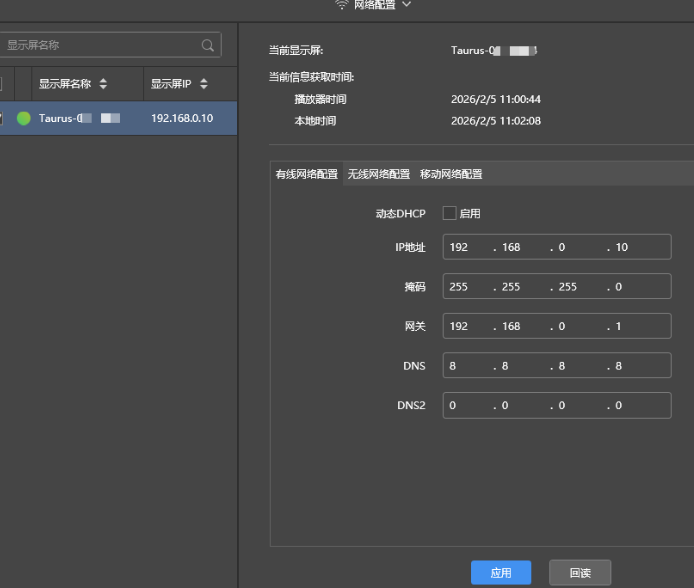Click the 掩码 input field
The width and height of the screenshot is (694, 588).
556,287
